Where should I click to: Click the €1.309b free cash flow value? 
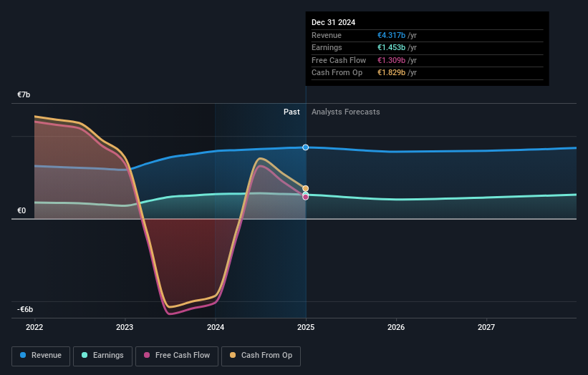(x=391, y=60)
